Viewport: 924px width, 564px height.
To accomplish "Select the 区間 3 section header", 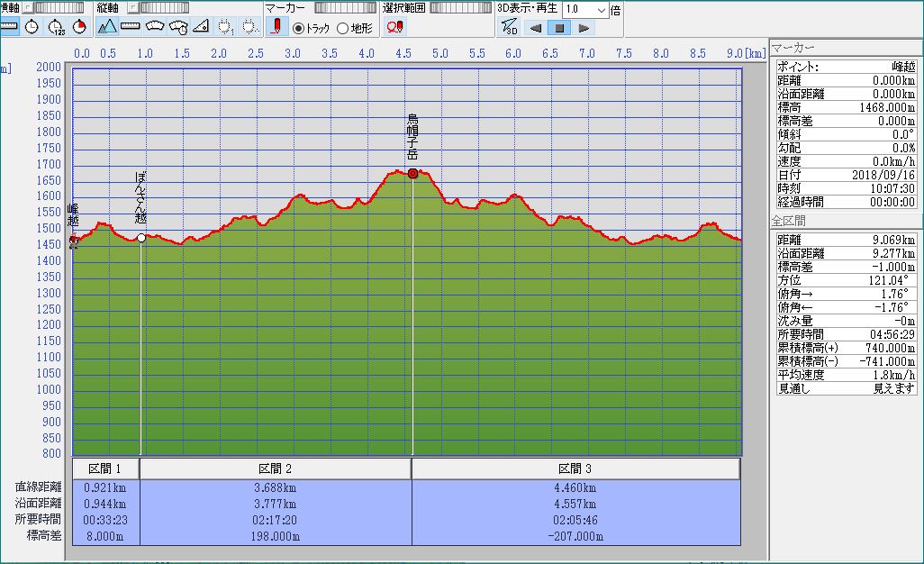I will tap(575, 469).
